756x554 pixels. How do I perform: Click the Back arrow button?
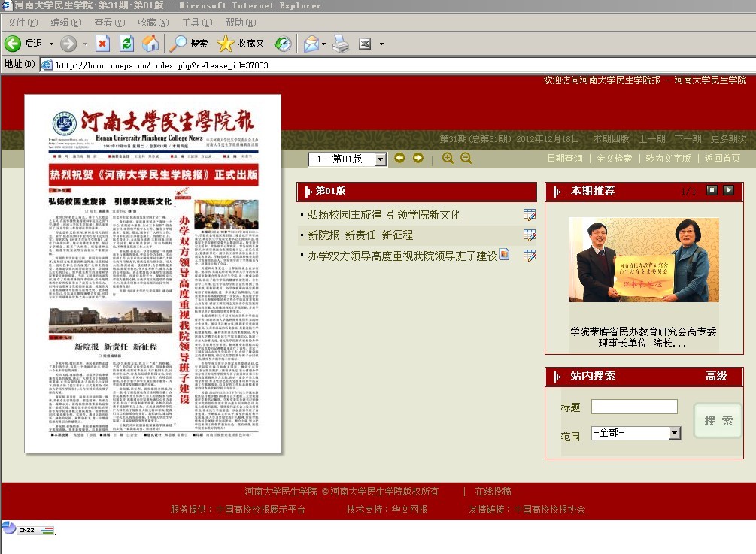(x=13, y=44)
